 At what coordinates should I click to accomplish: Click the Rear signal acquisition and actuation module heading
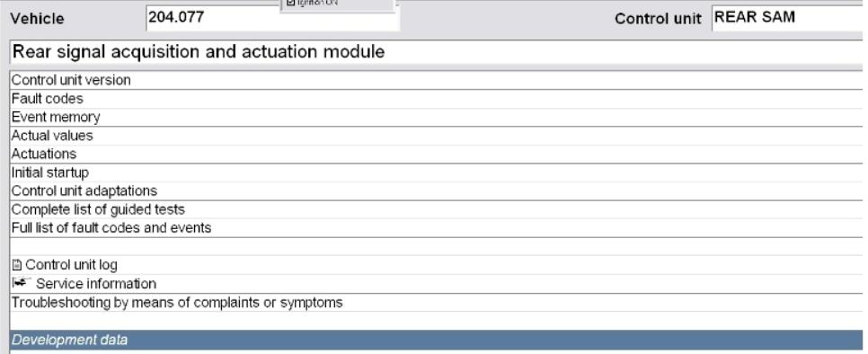click(x=199, y=52)
